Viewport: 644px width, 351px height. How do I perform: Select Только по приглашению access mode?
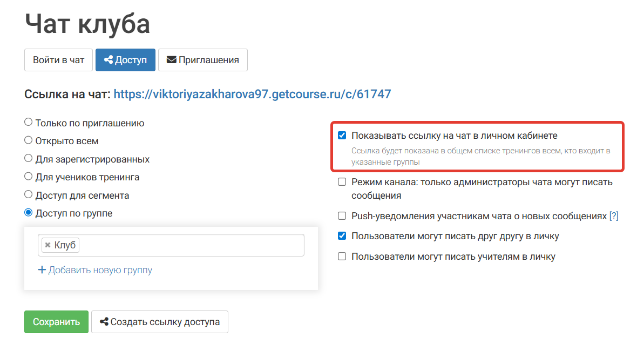28,122
